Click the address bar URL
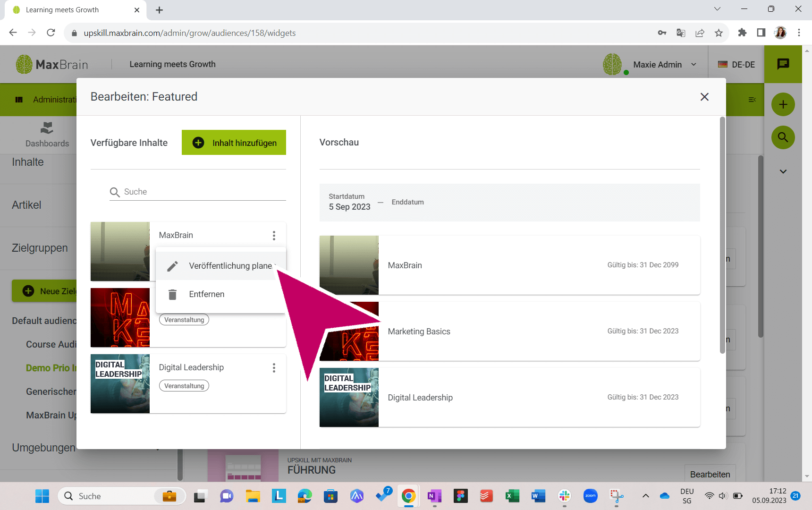The width and height of the screenshot is (812, 510). [x=190, y=33]
